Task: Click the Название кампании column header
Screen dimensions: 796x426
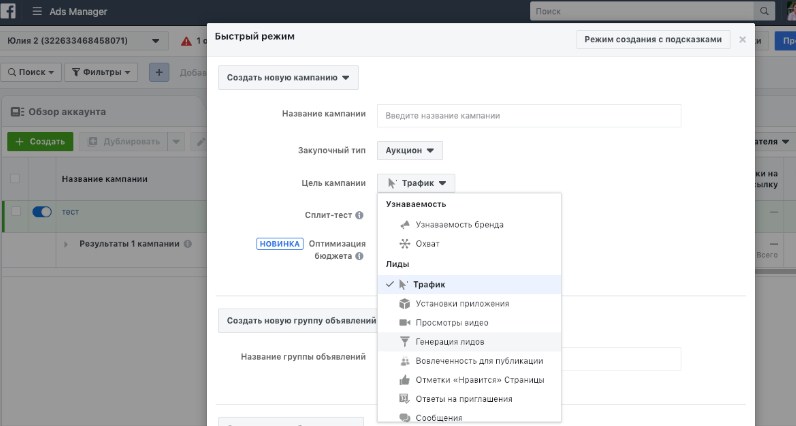Action: (105, 179)
